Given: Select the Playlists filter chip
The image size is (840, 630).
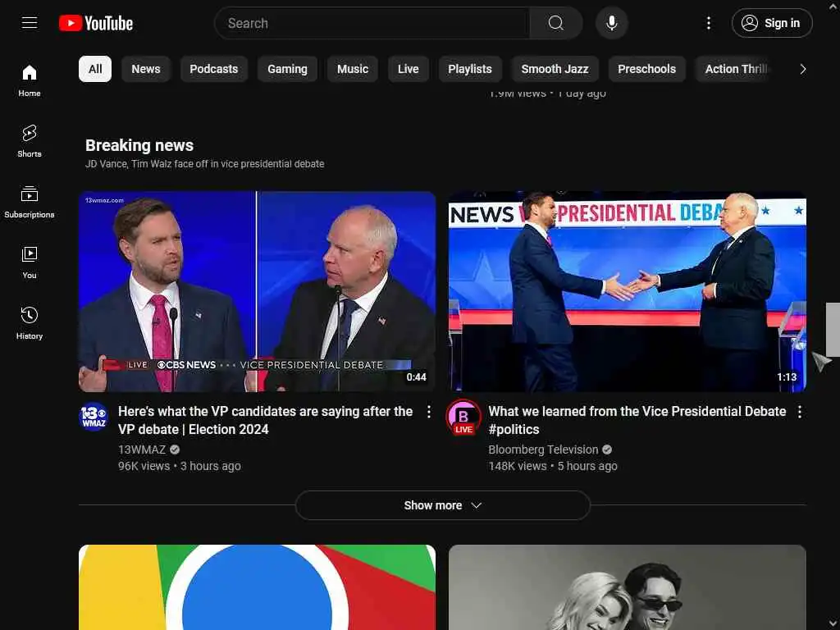Looking at the screenshot, I should 470,69.
